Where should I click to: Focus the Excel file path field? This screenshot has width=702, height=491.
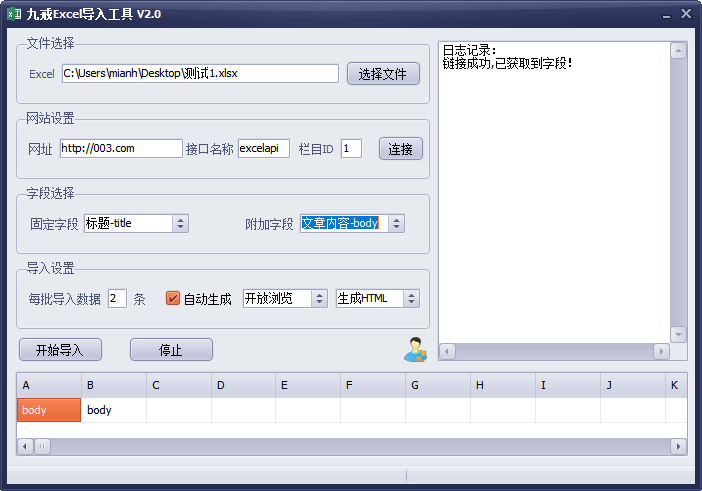(x=200, y=73)
